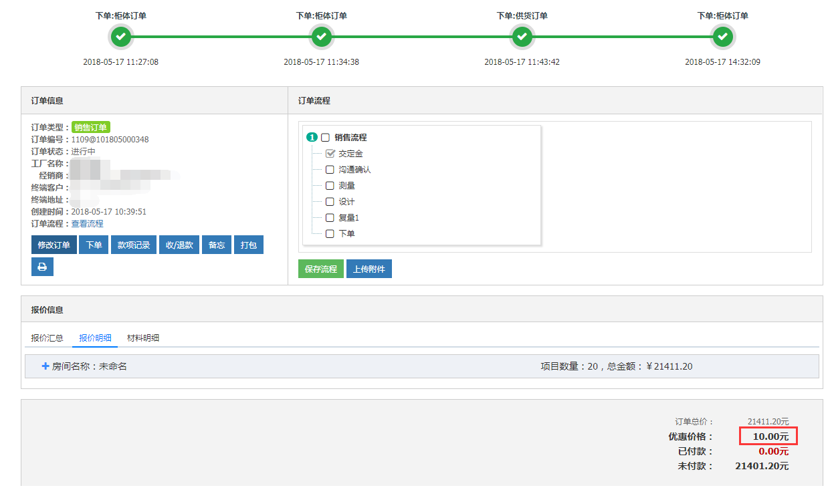Viewport: 828px width, 504px height.
Task: Open 款项记录 payment records
Action: click(134, 245)
